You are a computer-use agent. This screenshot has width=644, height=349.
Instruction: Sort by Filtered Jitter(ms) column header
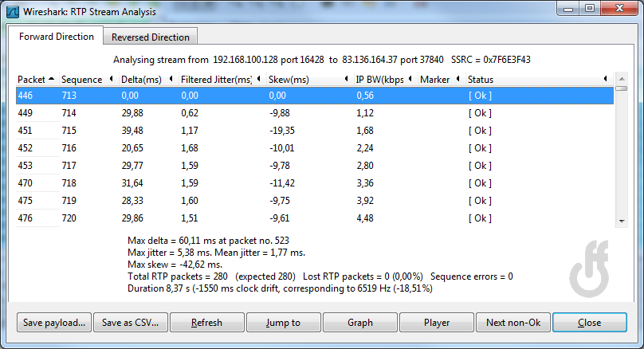coord(221,79)
